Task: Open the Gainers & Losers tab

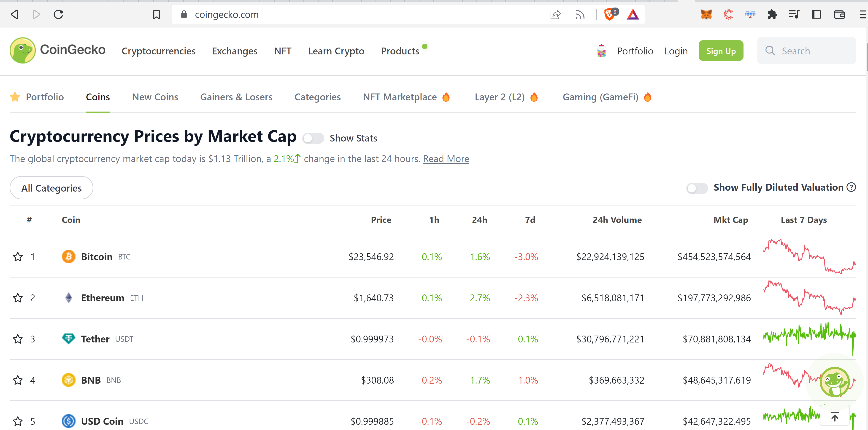Action: click(236, 97)
